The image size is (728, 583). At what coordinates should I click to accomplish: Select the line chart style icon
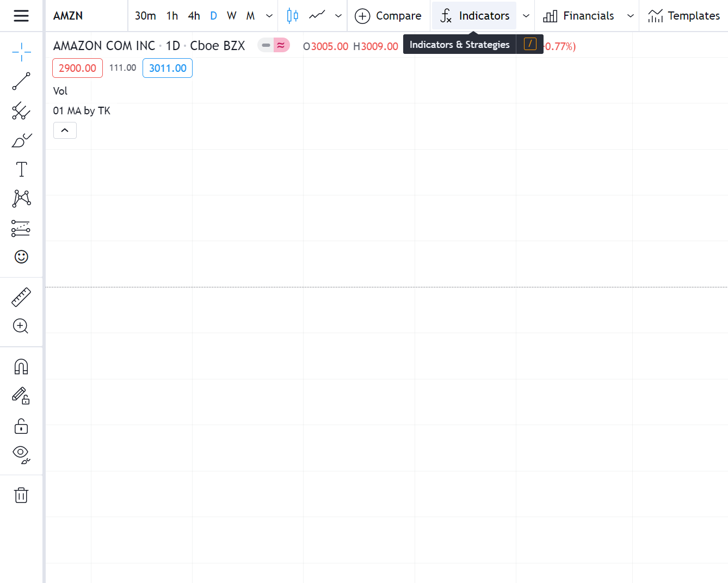[317, 16]
